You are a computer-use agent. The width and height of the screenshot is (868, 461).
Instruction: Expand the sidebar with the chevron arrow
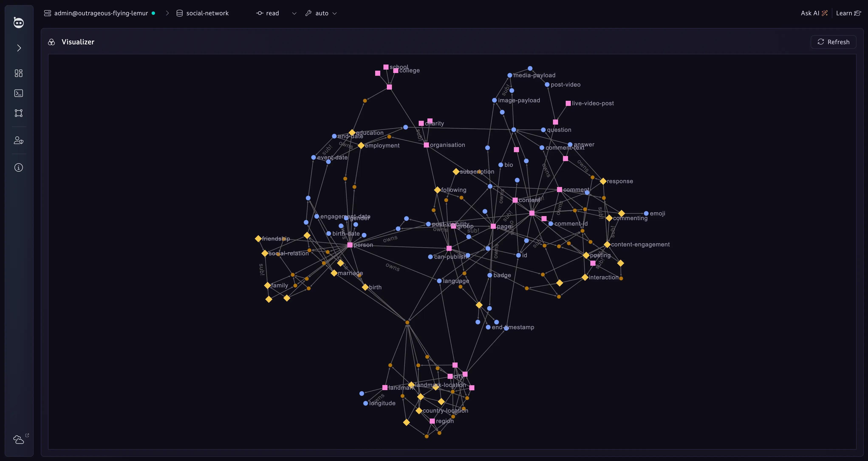[x=19, y=48]
